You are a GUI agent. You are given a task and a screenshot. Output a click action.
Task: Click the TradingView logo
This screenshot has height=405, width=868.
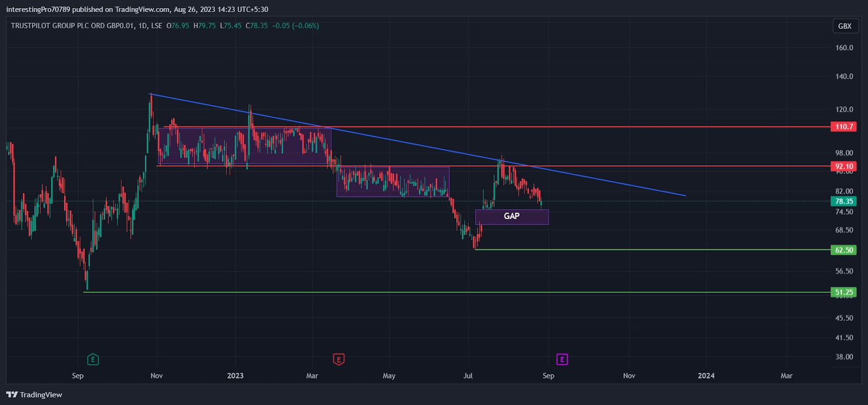(x=34, y=395)
